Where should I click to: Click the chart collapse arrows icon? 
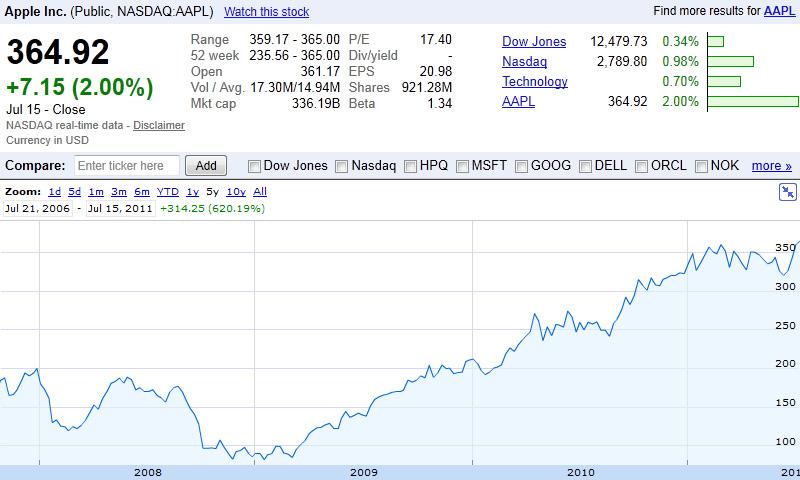(788, 192)
